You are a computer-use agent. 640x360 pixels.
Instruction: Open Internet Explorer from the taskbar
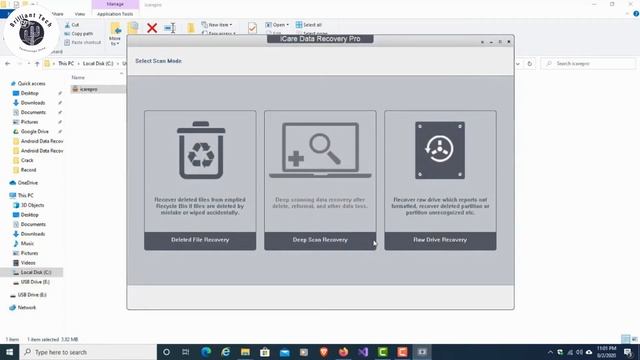tap(226, 352)
